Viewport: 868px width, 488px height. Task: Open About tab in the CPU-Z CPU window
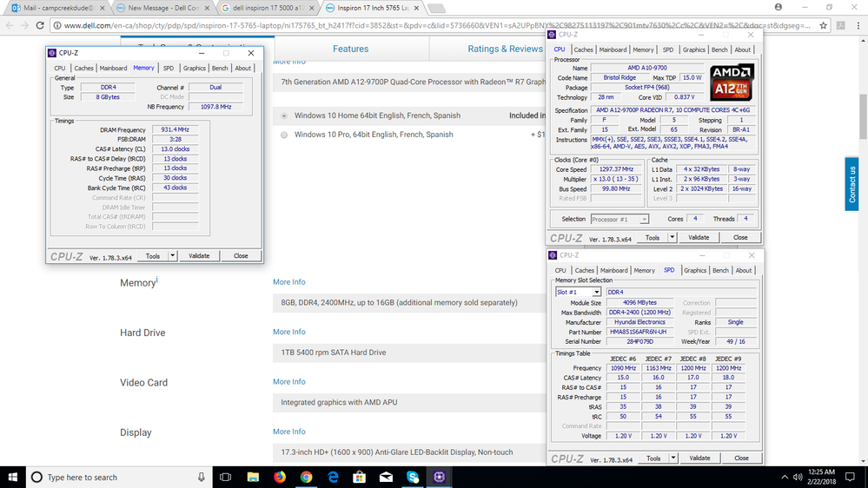[742, 49]
